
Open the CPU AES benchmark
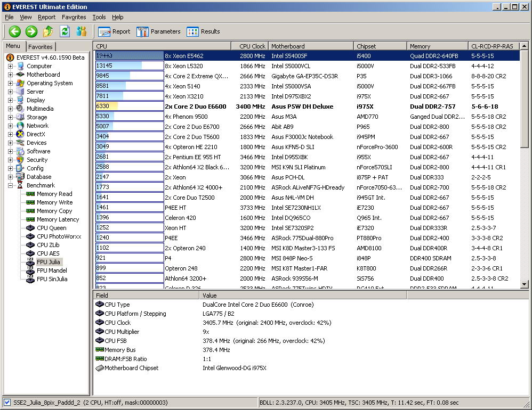click(x=48, y=253)
